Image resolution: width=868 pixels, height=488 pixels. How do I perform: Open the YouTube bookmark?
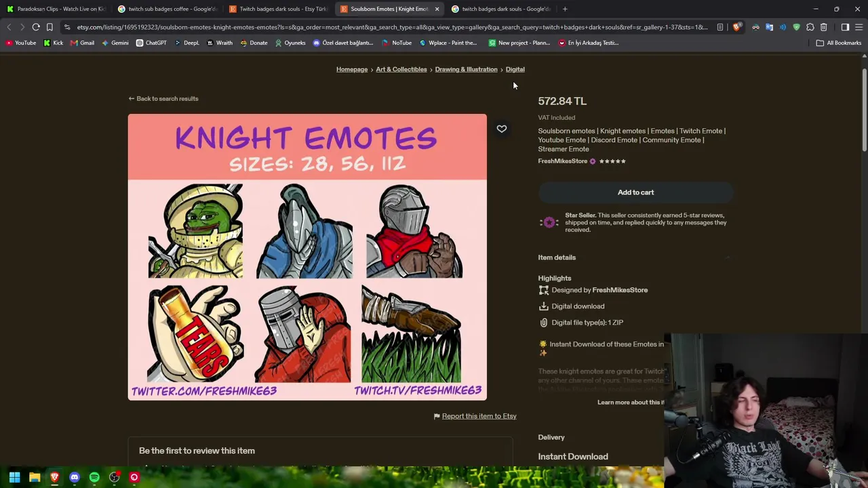(x=21, y=43)
